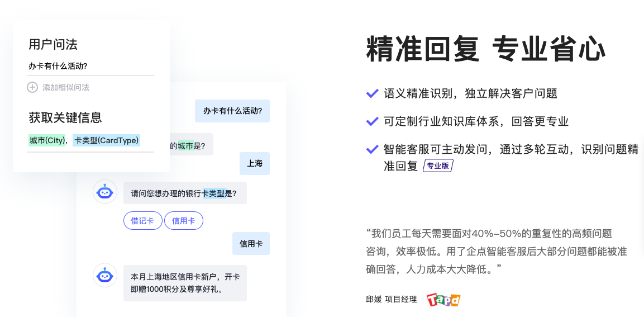Click the 城市(City) green tag
The image size is (644, 317).
[47, 141]
